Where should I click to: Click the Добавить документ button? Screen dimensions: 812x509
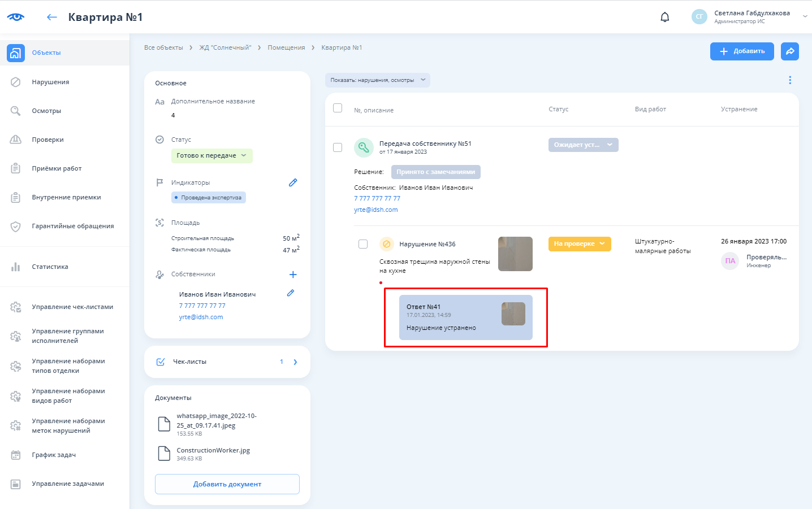coord(227,484)
